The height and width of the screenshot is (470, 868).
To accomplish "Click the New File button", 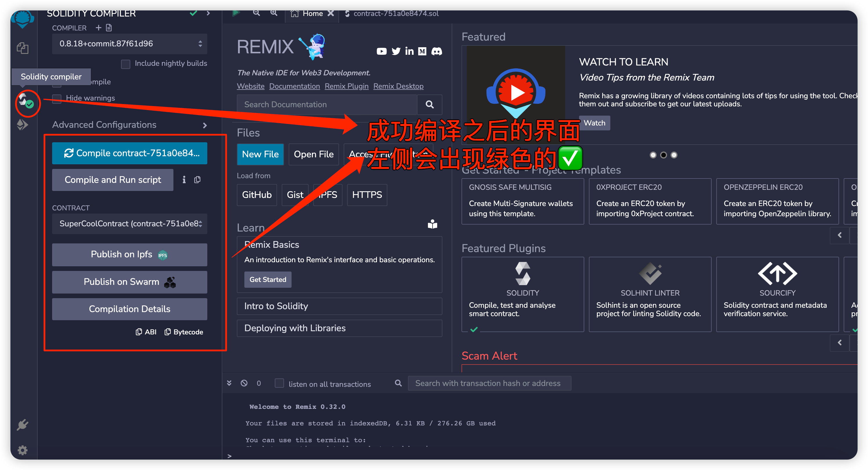I will point(261,154).
